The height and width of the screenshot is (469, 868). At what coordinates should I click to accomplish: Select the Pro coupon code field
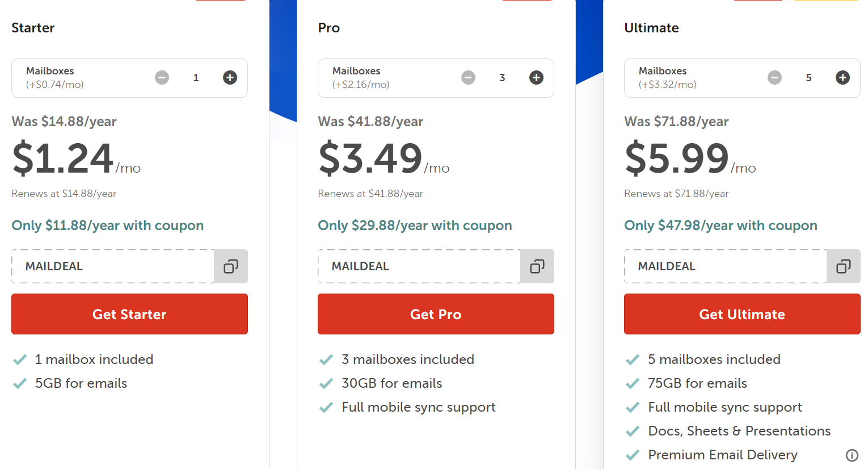click(419, 266)
